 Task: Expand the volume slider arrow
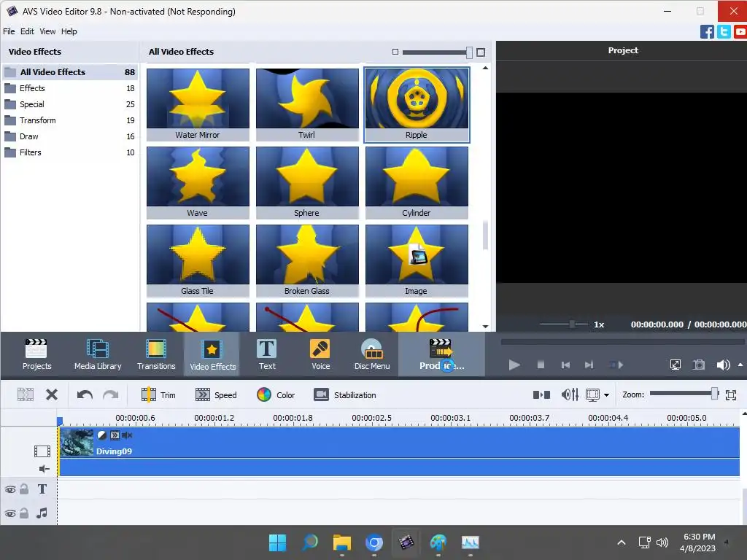point(740,365)
